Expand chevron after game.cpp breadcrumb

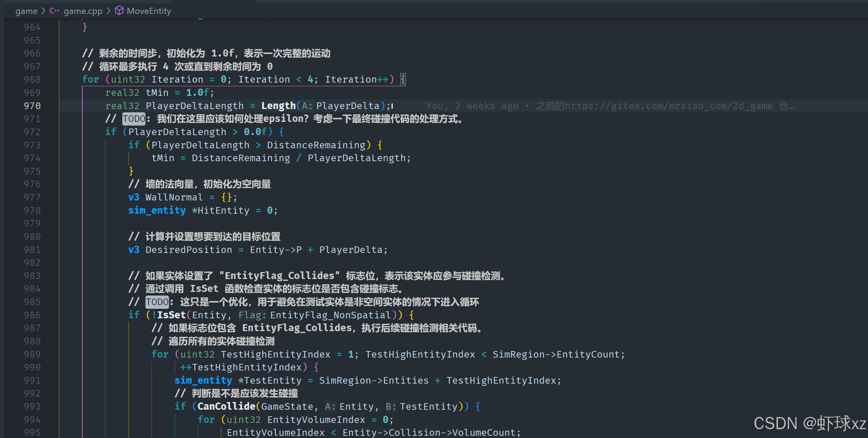(108, 11)
